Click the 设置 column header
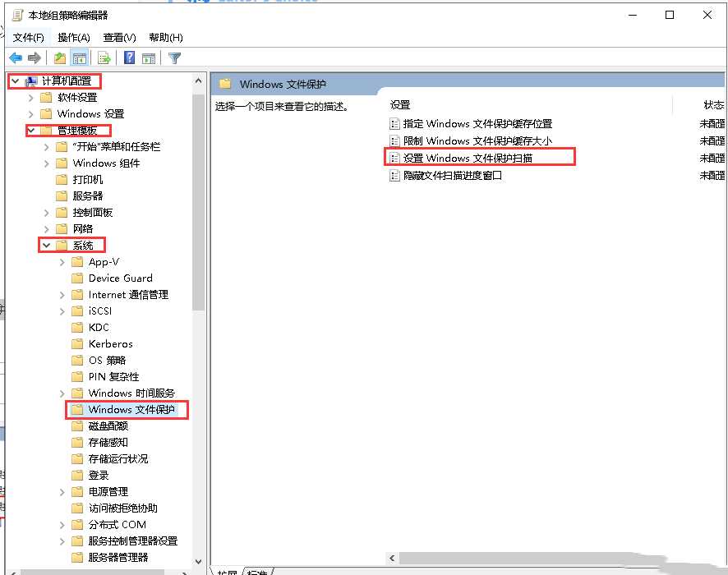The height and width of the screenshot is (575, 728). [x=400, y=105]
